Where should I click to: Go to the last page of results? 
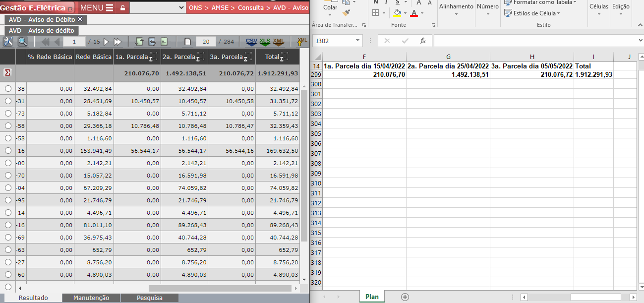(x=117, y=42)
